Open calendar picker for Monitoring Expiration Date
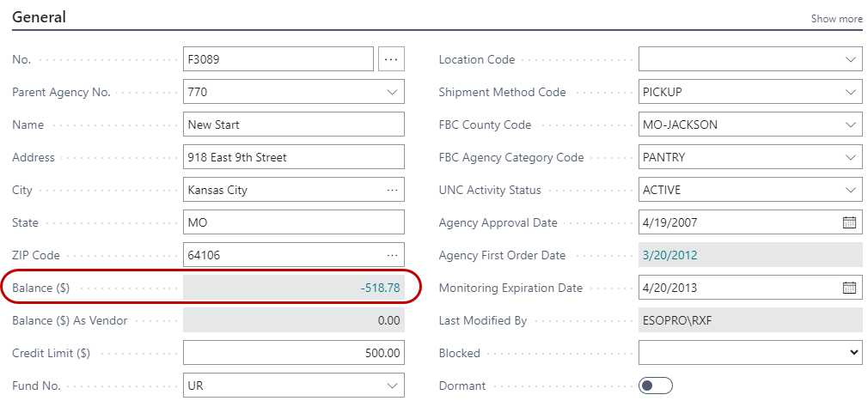Image resolution: width=868 pixels, height=407 pixels. [x=849, y=288]
